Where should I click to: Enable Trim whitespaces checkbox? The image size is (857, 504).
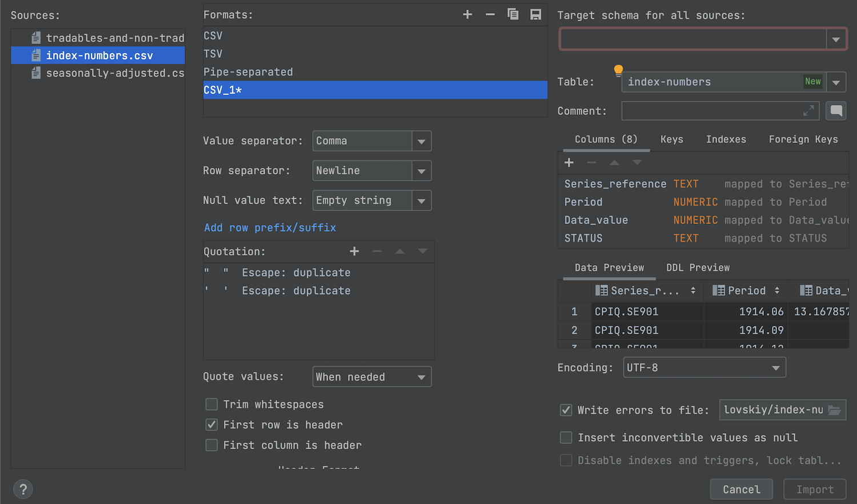pyautogui.click(x=211, y=405)
